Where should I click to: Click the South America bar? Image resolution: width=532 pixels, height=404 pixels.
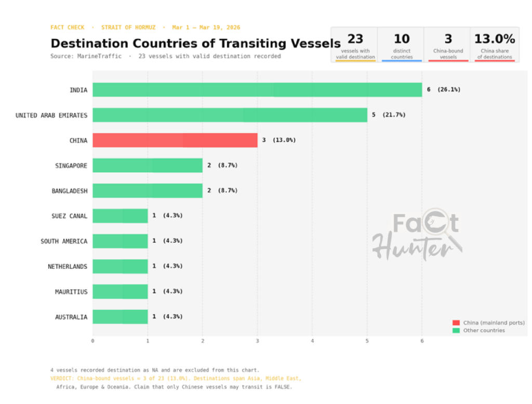click(120, 241)
